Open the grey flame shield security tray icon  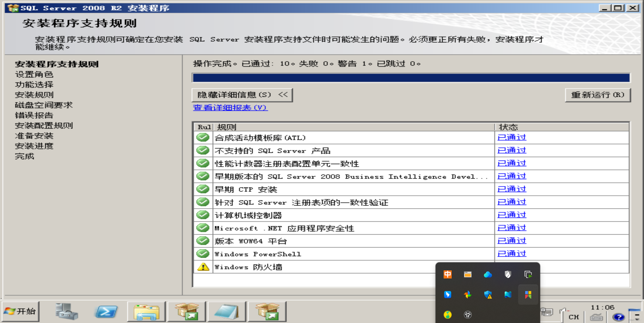click(508, 274)
